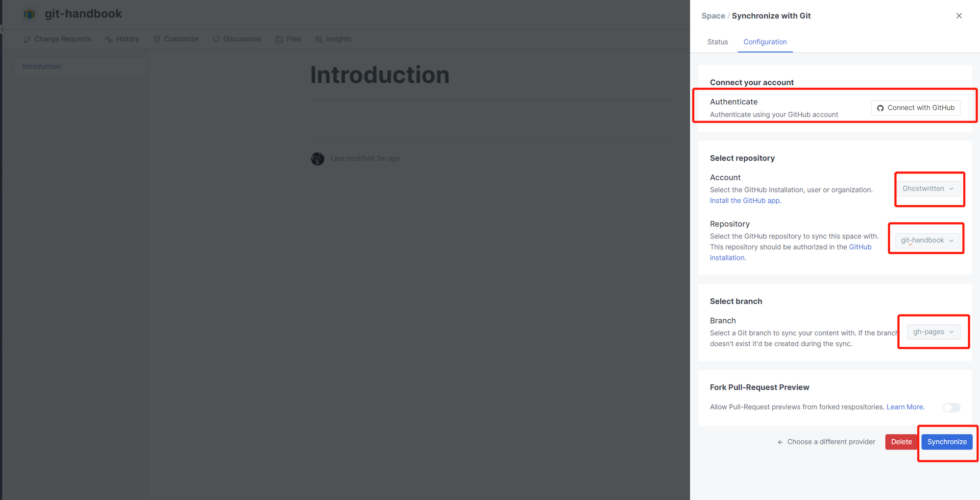
Task: Click the collapse sidebar arrow at left edge
Action: (2, 29)
